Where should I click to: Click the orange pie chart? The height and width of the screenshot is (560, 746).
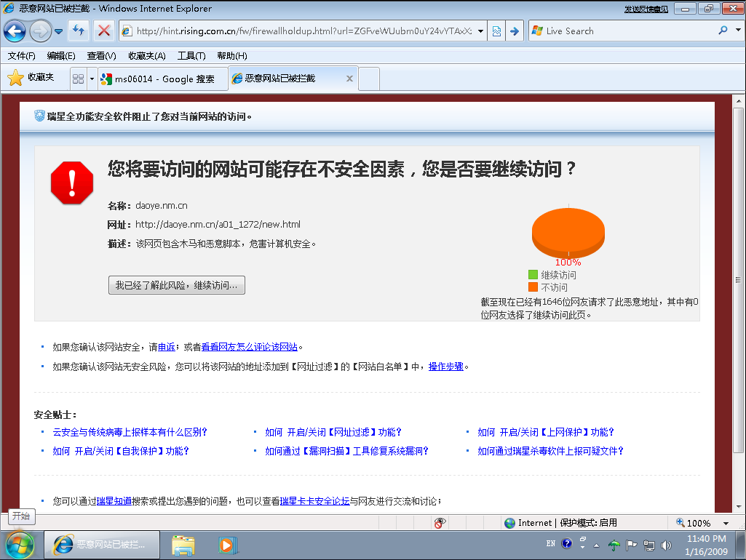pos(568,233)
